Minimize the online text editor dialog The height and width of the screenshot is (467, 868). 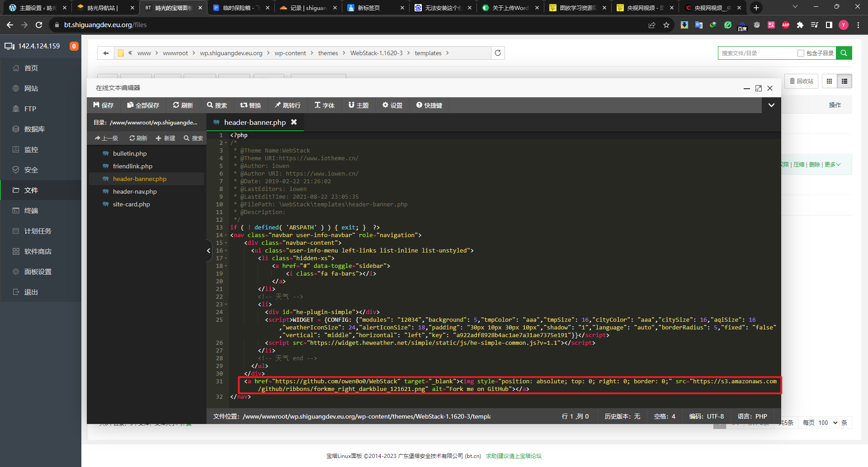point(747,88)
